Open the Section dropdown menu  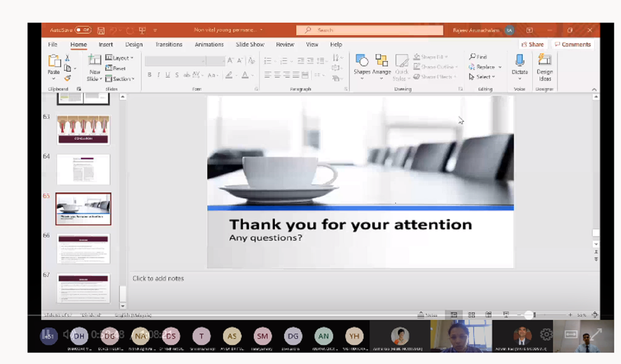pyautogui.click(x=120, y=79)
